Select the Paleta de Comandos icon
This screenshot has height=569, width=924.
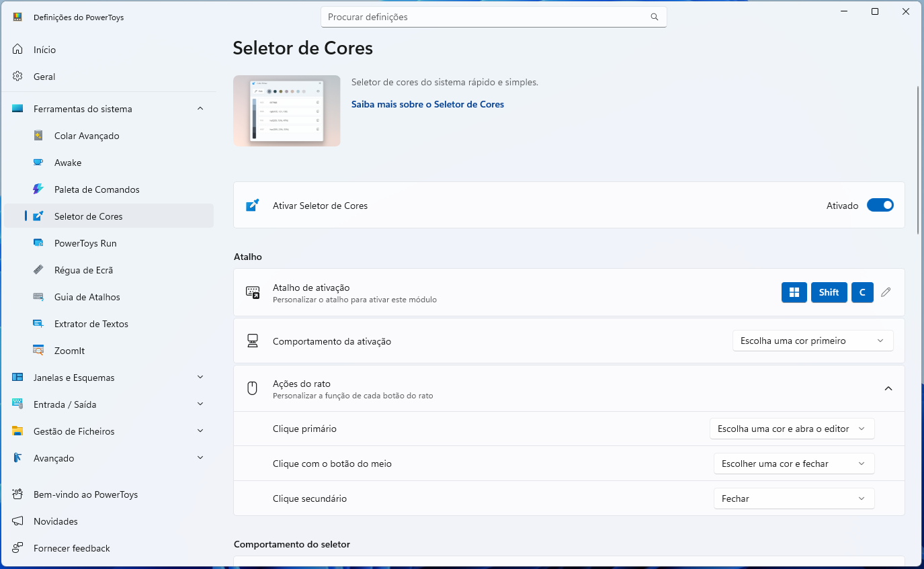click(x=39, y=189)
